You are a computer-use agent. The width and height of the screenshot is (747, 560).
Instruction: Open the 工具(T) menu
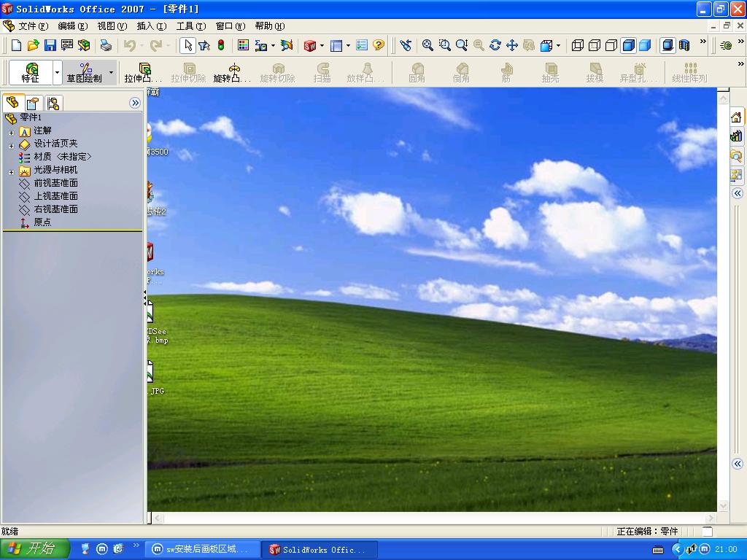(x=191, y=26)
